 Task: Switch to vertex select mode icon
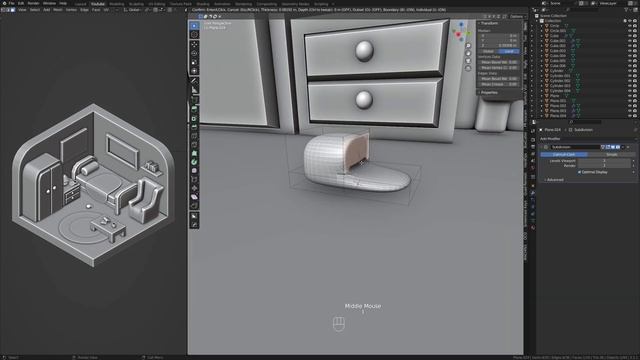[3, 9]
